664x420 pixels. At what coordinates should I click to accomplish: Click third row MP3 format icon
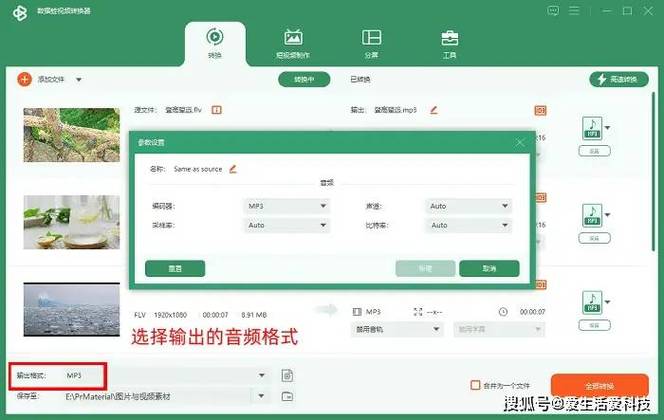[592, 302]
